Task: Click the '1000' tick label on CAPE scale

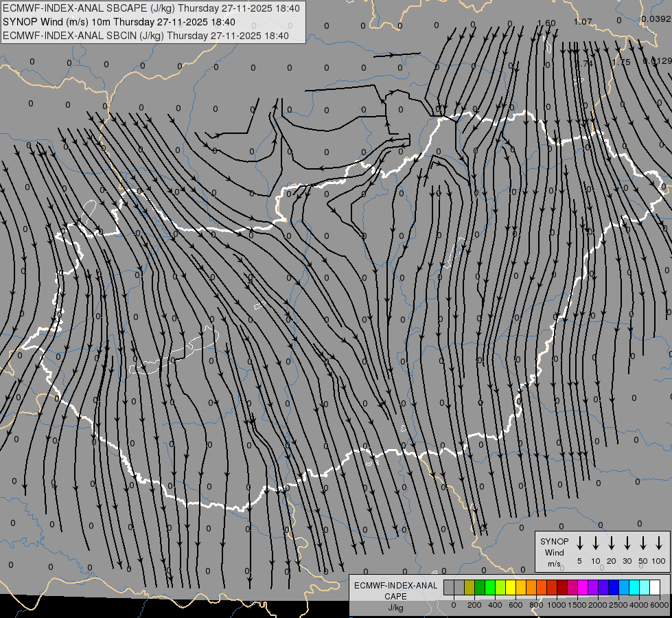Action: 557,605
